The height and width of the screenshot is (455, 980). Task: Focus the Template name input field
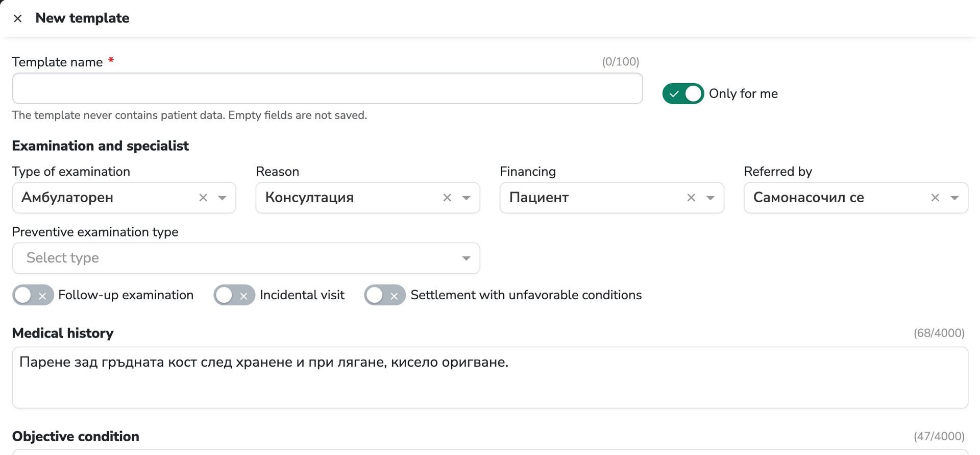327,88
